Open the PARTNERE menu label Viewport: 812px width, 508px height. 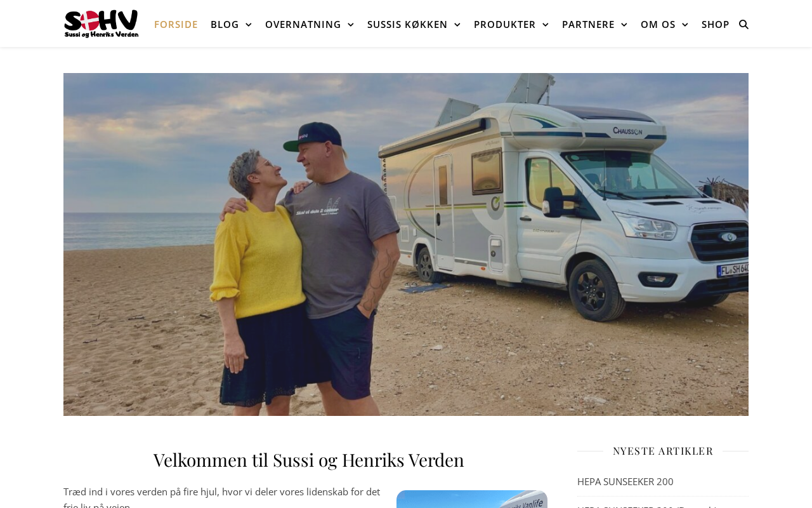(x=588, y=24)
